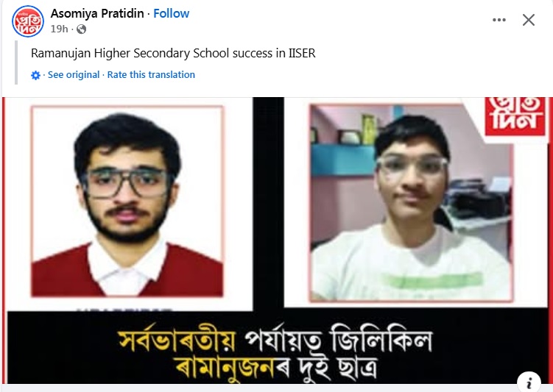Select the translated caption about Ramanujan School
The height and width of the screenshot is (392, 553).
coord(173,53)
